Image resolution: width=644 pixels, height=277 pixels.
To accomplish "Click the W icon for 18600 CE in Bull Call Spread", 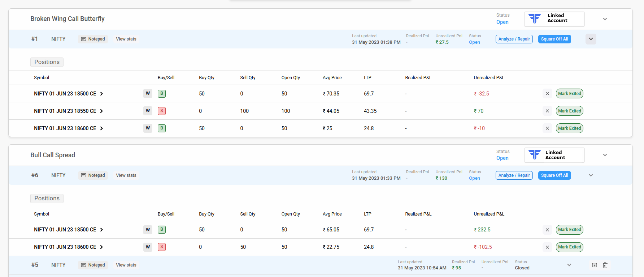I will [148, 247].
